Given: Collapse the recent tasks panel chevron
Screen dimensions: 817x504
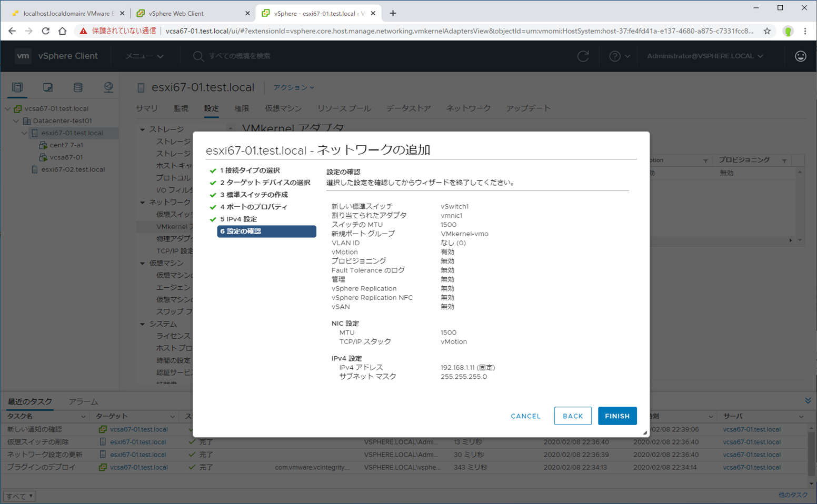Looking at the screenshot, I should [808, 401].
